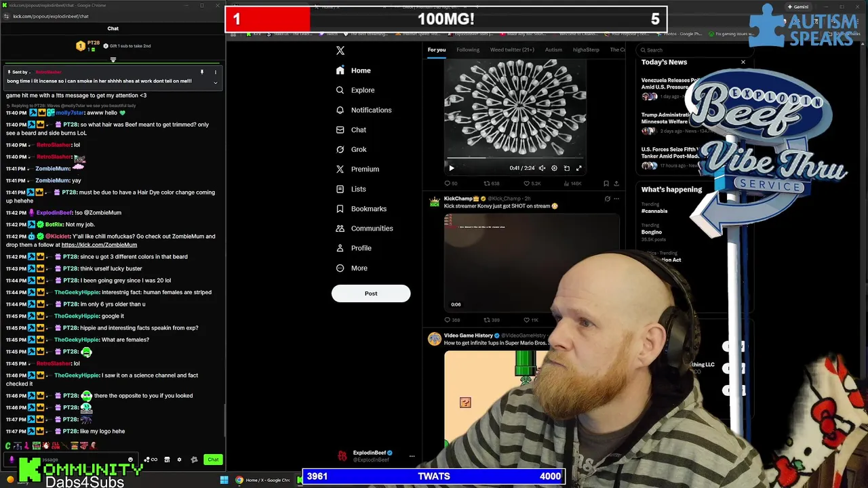The height and width of the screenshot is (488, 868).
Task: Click Kick site info icon in address bar
Action: point(6,16)
